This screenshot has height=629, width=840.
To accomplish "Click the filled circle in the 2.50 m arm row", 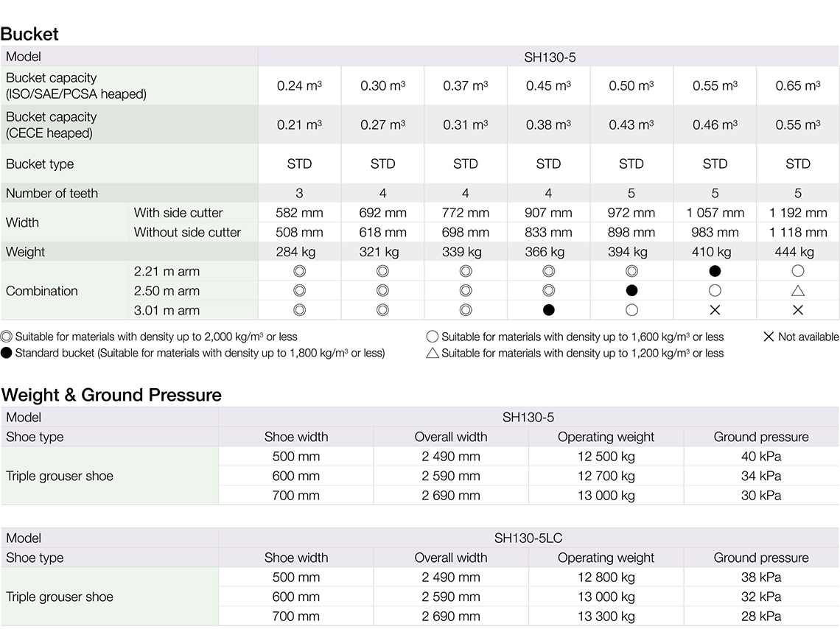I will 631,291.
